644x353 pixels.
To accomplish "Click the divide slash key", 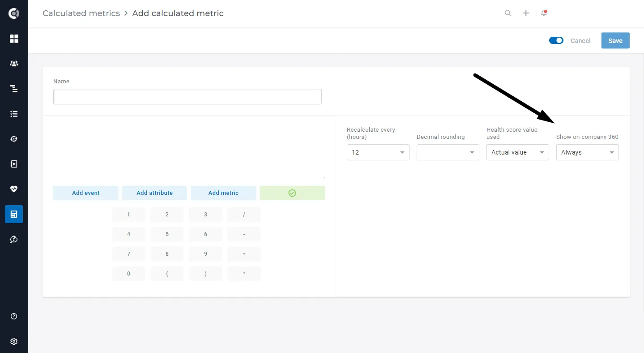I will click(x=244, y=215).
